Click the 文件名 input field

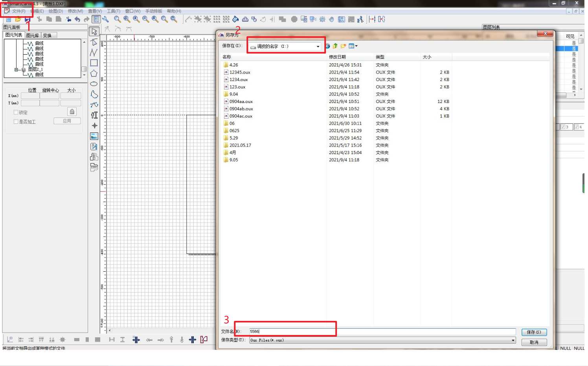click(x=382, y=331)
